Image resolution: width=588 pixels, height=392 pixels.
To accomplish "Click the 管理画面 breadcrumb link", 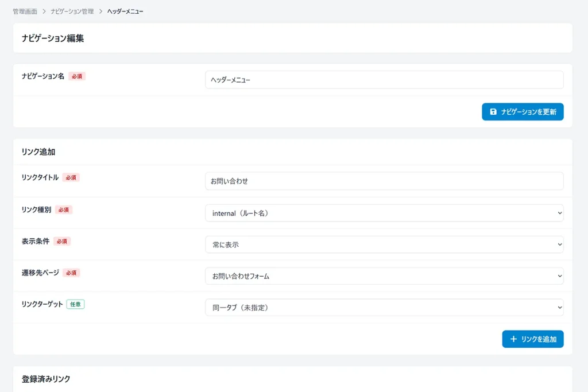I will point(25,11).
